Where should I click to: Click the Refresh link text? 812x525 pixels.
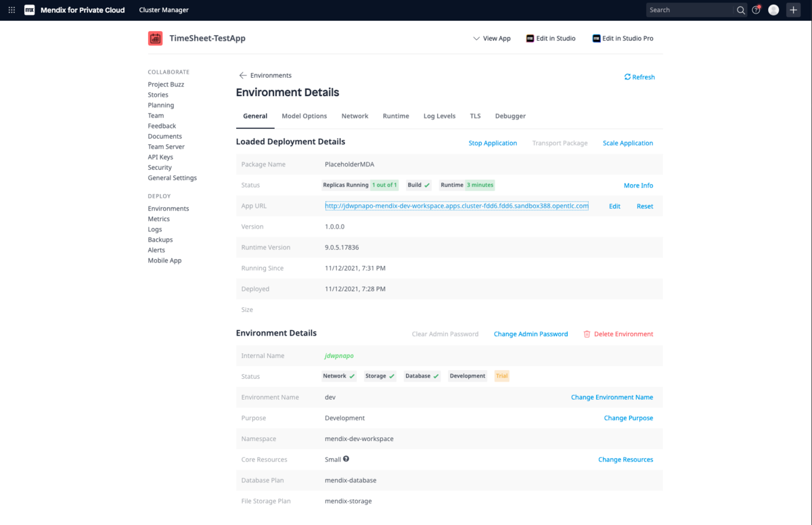644,77
